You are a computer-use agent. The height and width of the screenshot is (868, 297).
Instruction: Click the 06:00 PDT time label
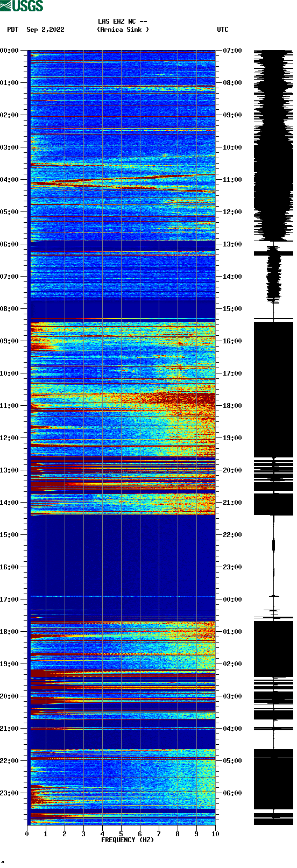pos(10,244)
